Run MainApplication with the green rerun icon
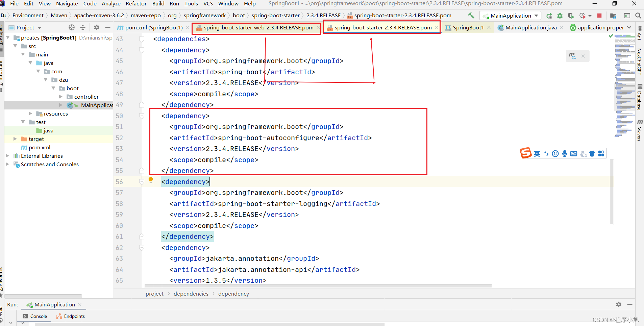 [549, 16]
